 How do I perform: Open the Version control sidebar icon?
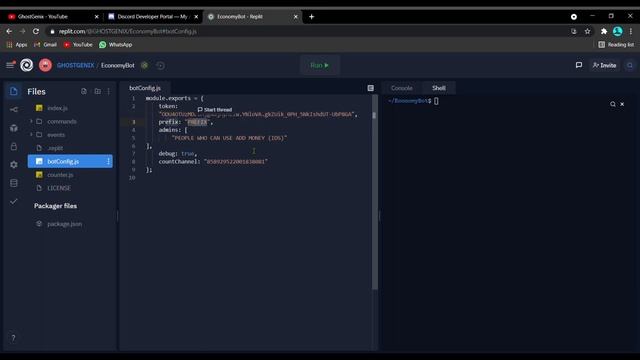pos(13,109)
